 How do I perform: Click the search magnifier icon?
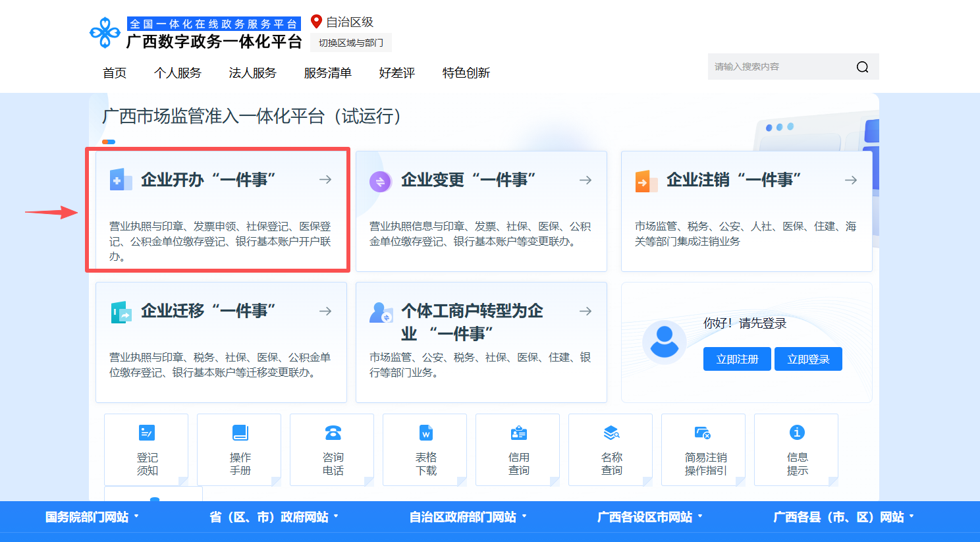click(862, 67)
